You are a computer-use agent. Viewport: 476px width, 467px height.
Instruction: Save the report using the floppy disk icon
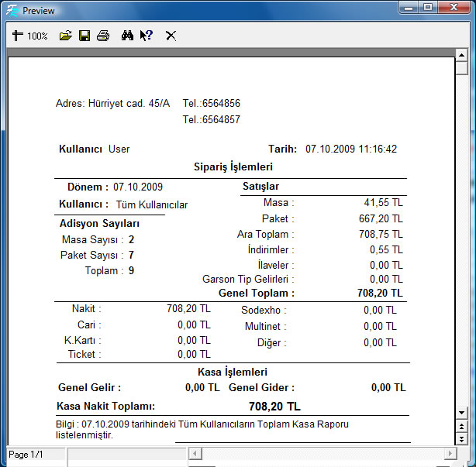point(85,36)
